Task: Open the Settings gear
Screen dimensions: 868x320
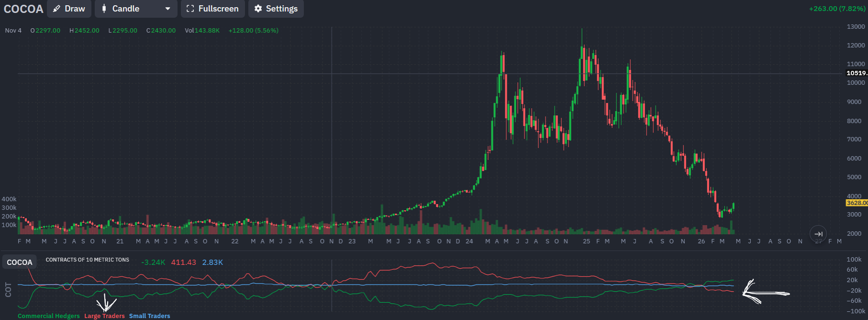Action: 276,9
